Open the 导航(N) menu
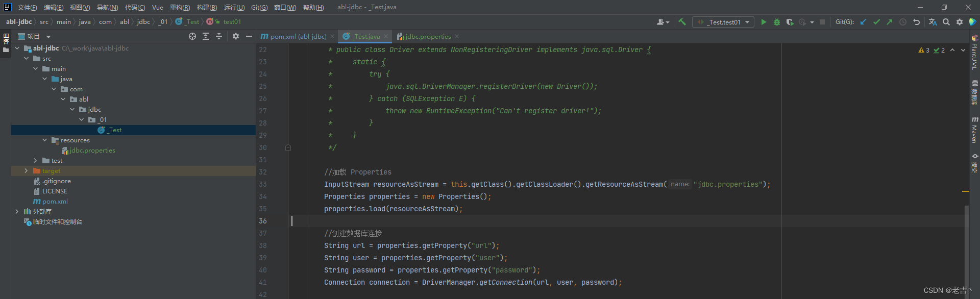980x299 pixels. (x=107, y=7)
